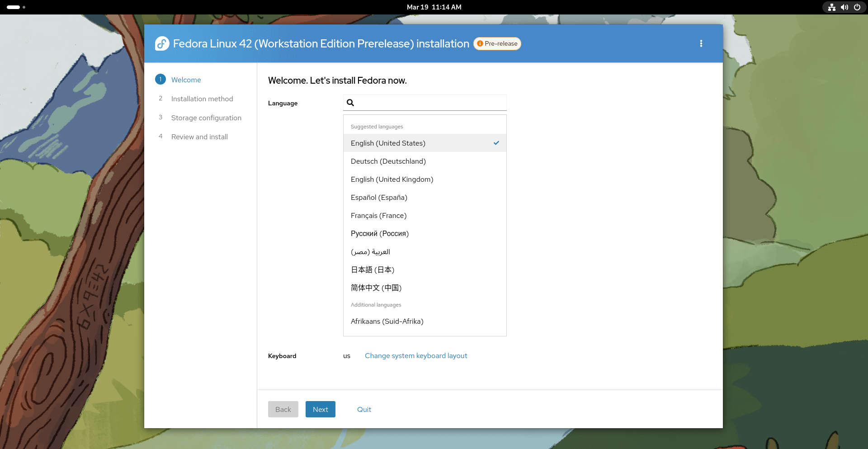The width and height of the screenshot is (868, 449).
Task: Click Suggested languages section header
Action: click(x=377, y=126)
